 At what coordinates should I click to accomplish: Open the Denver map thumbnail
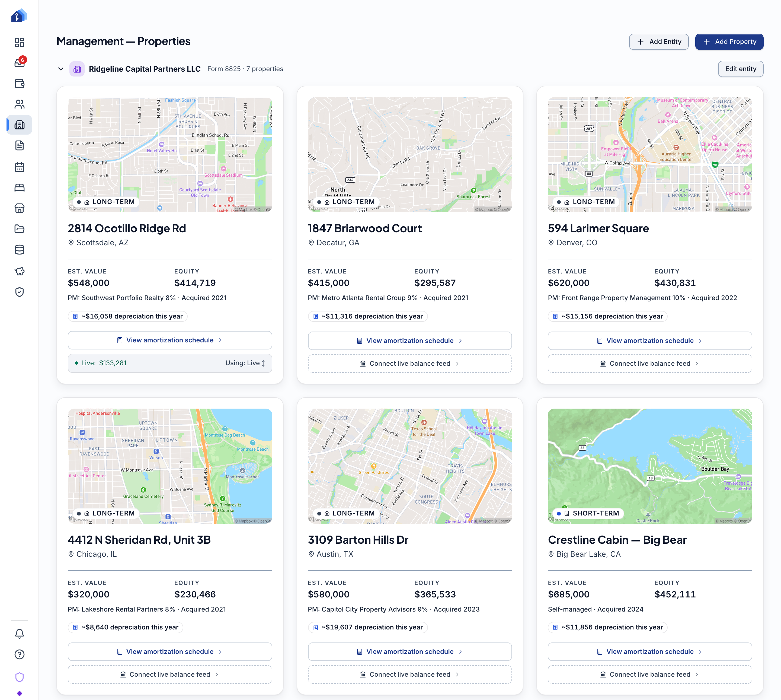click(649, 154)
